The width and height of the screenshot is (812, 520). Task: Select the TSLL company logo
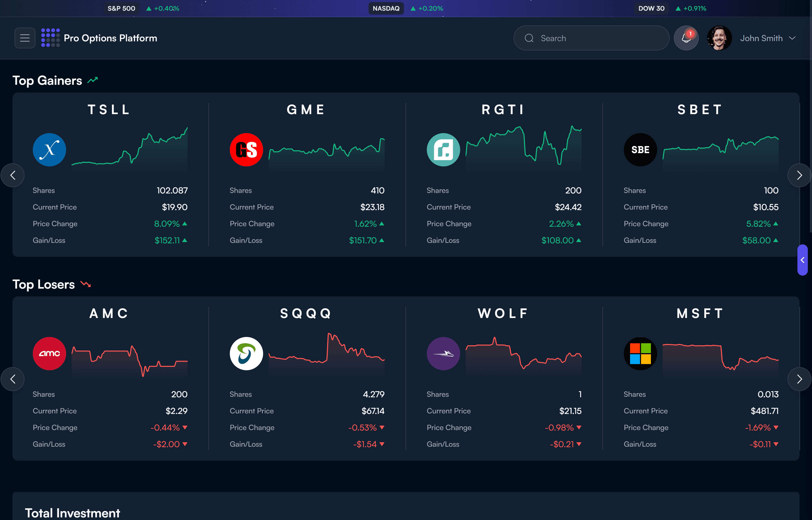[x=49, y=149]
